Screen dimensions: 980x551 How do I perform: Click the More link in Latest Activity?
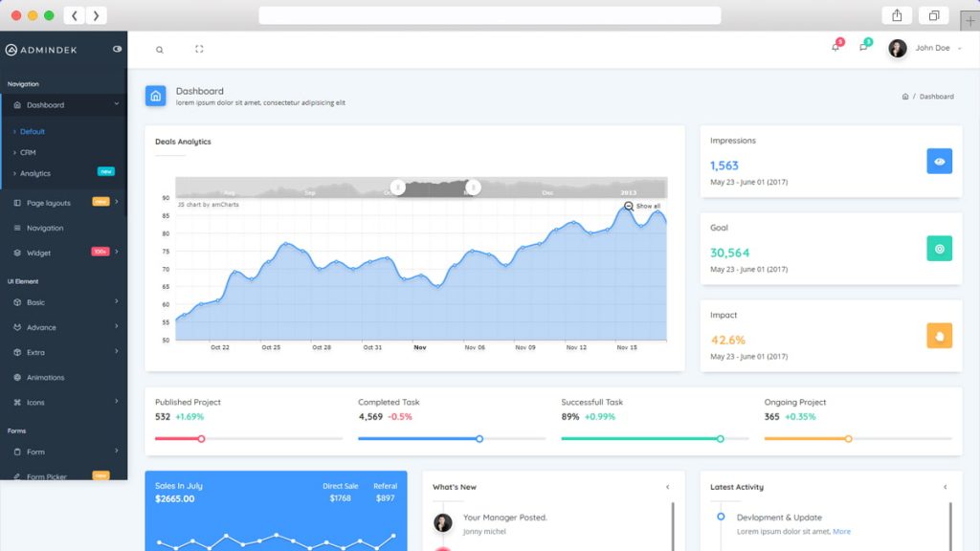pyautogui.click(x=841, y=532)
